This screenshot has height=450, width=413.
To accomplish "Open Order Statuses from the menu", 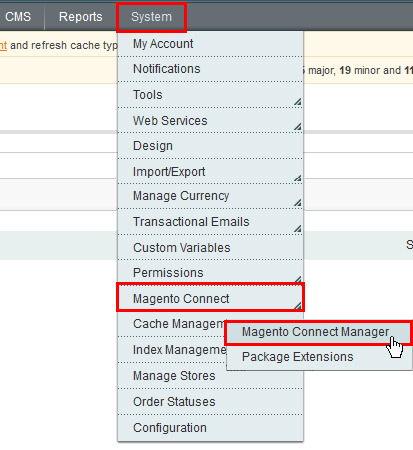I will tap(210, 402).
